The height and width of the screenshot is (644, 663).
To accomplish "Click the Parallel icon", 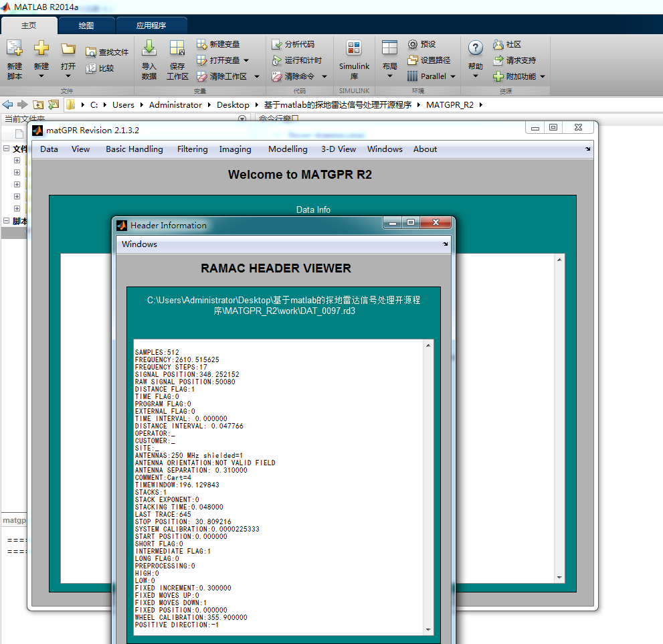I will tap(413, 76).
